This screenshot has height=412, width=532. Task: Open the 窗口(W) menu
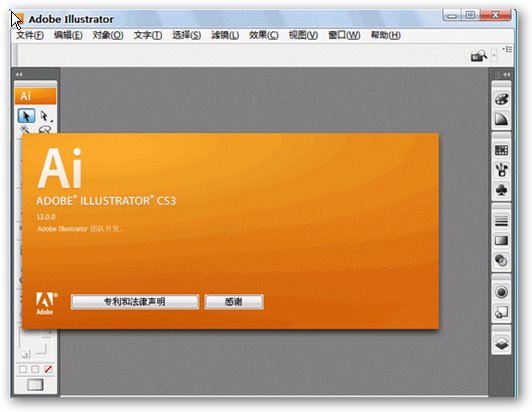point(344,35)
